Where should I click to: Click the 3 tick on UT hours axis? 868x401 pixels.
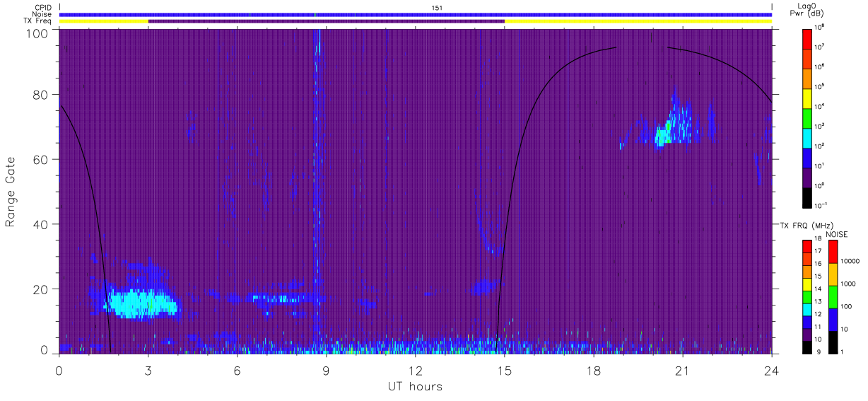pyautogui.click(x=148, y=371)
